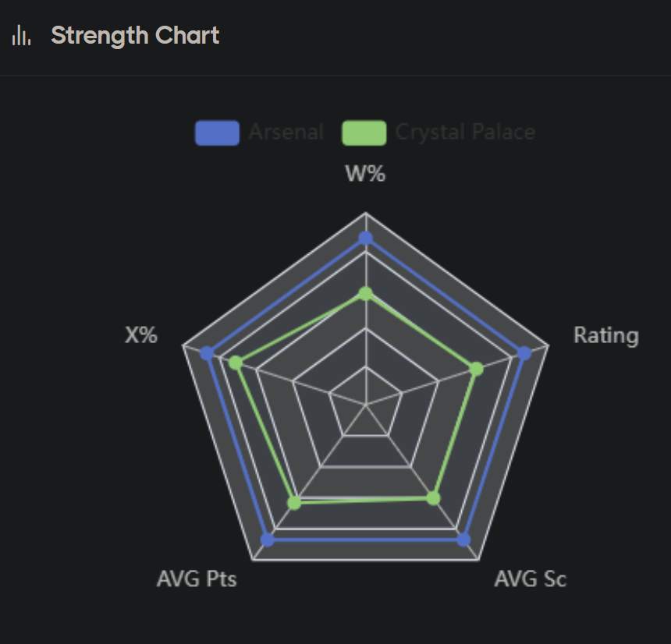Click the X% axis label
This screenshot has height=644, width=671.
coord(141,335)
